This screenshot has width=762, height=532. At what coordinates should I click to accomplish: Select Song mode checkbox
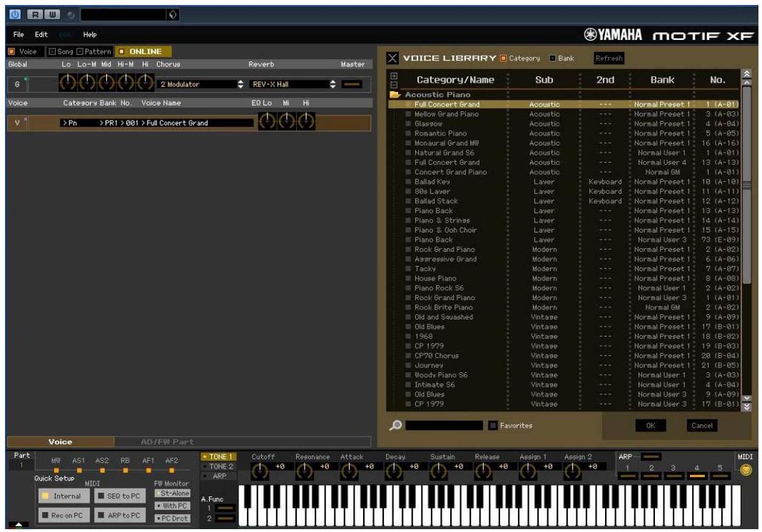coord(52,51)
